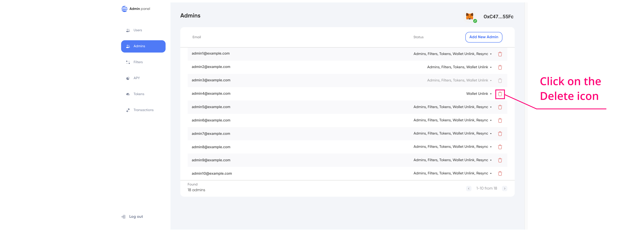Delete admin2@example.com with trash icon
Viewport: 644px width, 232px height.
(x=500, y=67)
